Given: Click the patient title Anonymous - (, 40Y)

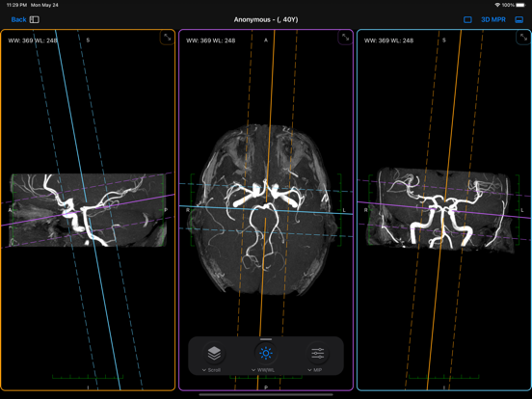Looking at the screenshot, I should click(x=266, y=19).
